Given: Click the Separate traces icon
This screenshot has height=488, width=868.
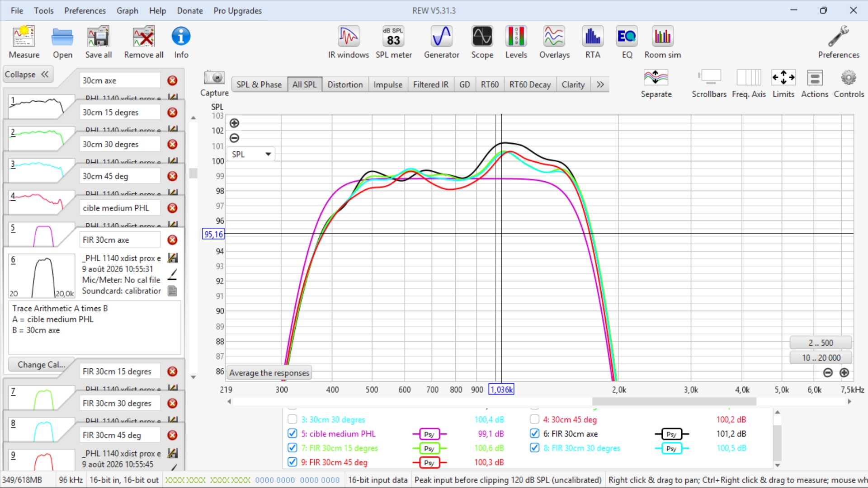Looking at the screenshot, I should [x=656, y=84].
